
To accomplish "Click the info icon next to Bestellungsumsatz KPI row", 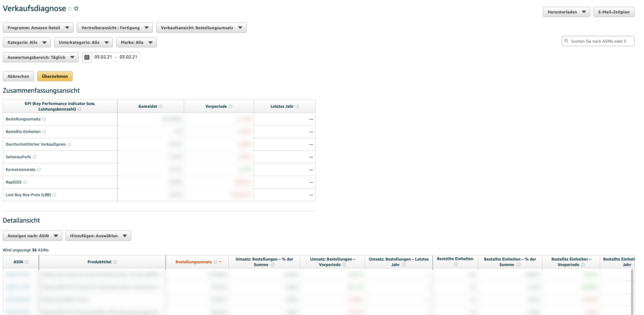I will (44, 119).
